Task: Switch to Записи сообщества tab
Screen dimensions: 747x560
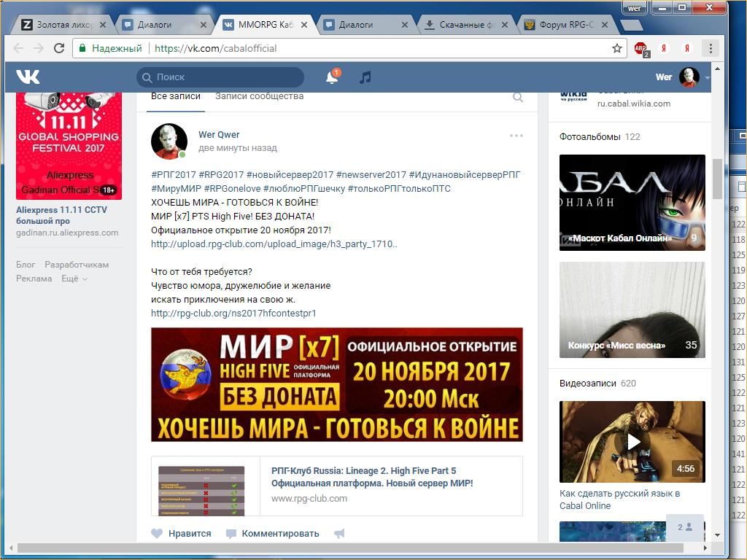Action: 259,96
